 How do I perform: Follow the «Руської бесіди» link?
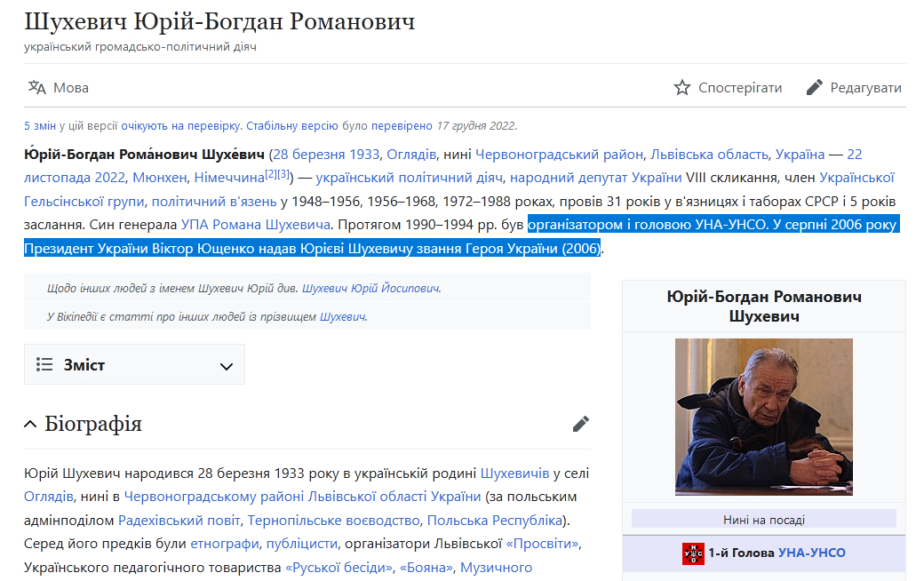339,568
